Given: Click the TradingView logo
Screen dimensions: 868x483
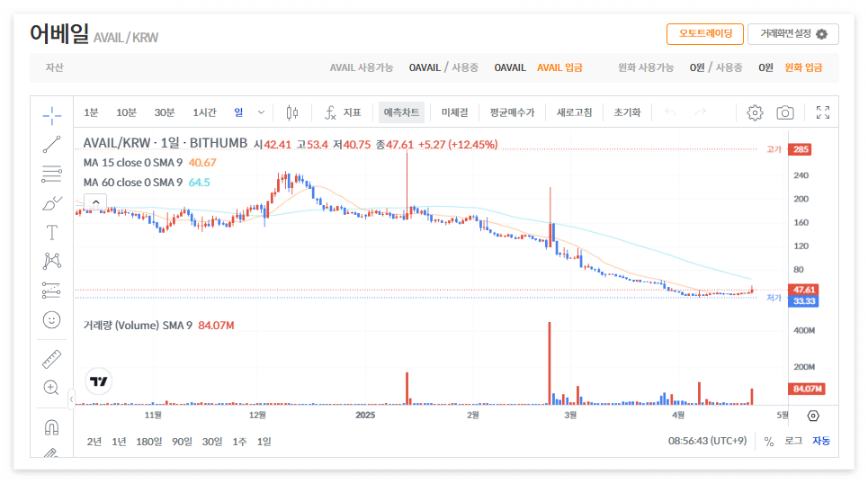Looking at the screenshot, I should (99, 381).
